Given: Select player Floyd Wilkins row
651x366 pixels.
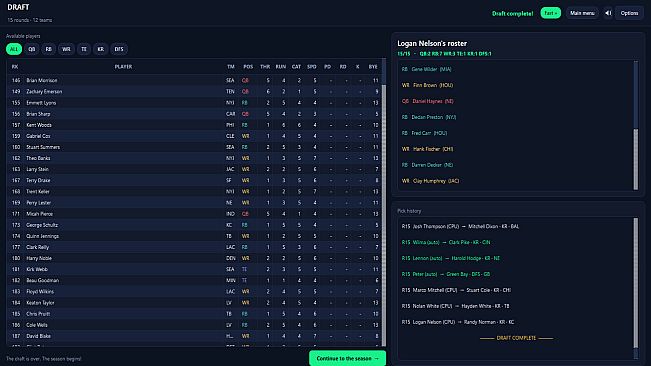Looking at the screenshot, I should point(193,292).
